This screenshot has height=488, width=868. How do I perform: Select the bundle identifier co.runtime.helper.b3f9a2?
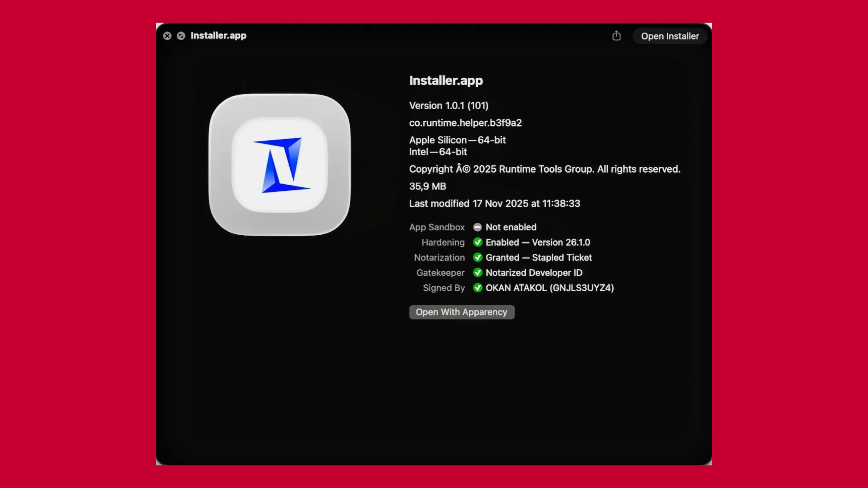point(465,123)
